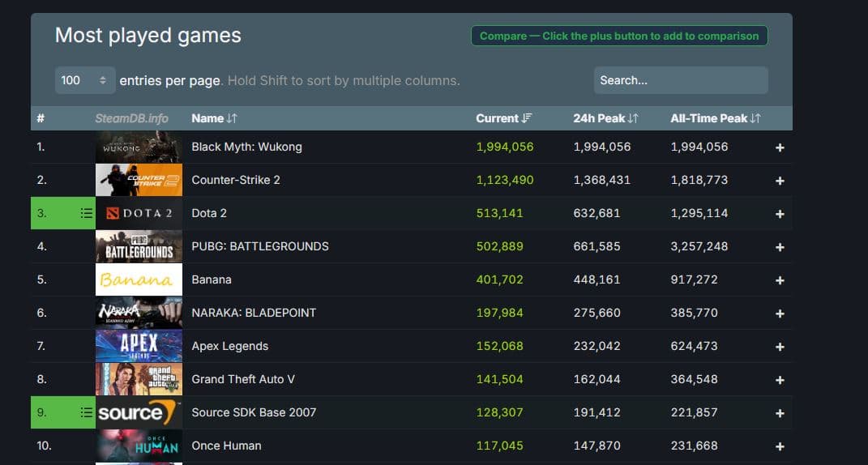The width and height of the screenshot is (868, 465).
Task: Click plus icon for Source SDK Base 2007
Action: point(780,413)
